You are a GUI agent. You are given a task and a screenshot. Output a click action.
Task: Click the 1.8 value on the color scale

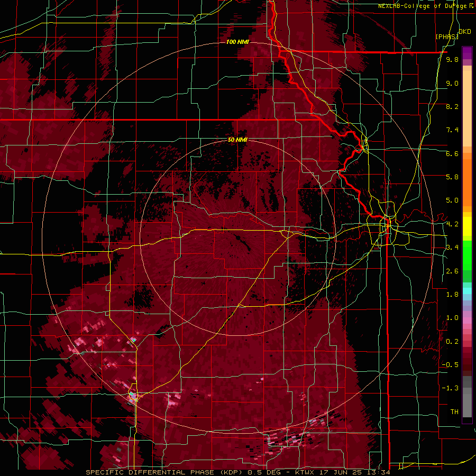452,295
